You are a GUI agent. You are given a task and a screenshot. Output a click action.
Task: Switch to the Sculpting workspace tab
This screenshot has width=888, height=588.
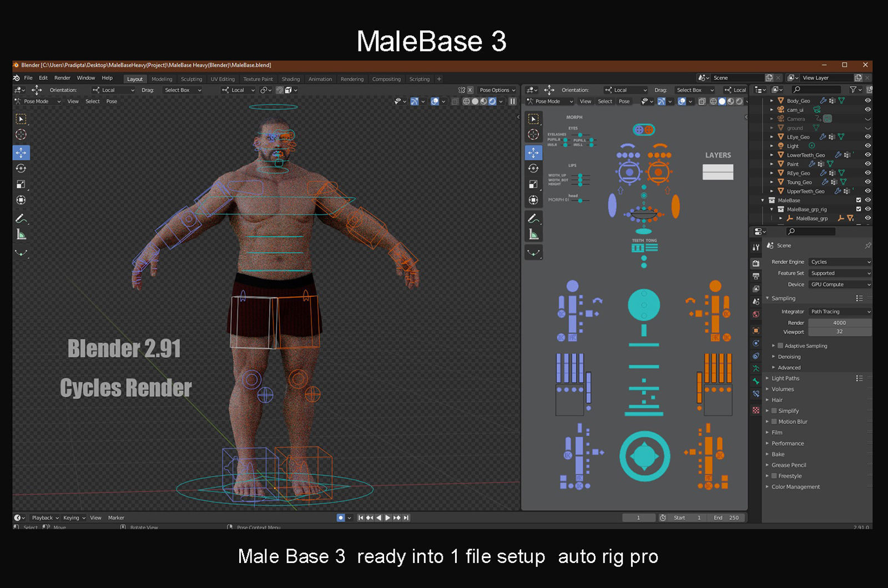(x=191, y=79)
